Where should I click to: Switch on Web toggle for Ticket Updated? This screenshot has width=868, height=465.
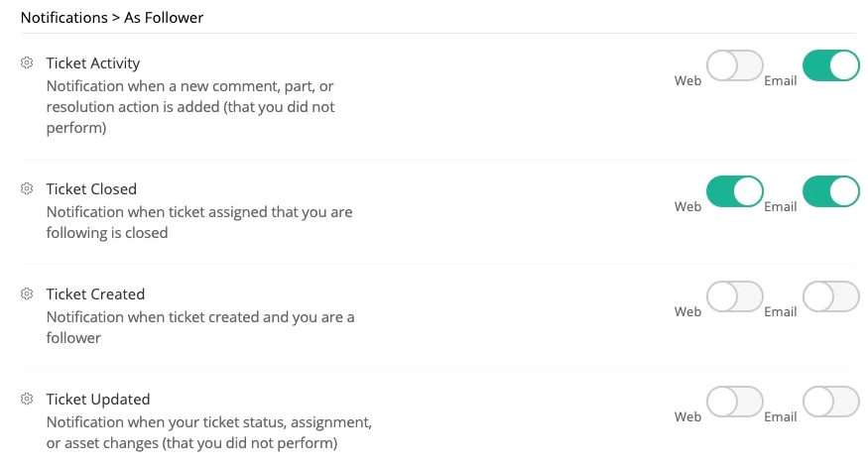(x=734, y=402)
